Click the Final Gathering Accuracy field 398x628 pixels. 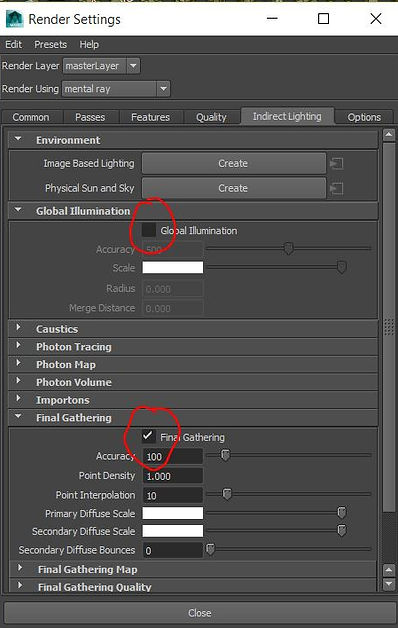click(x=173, y=457)
